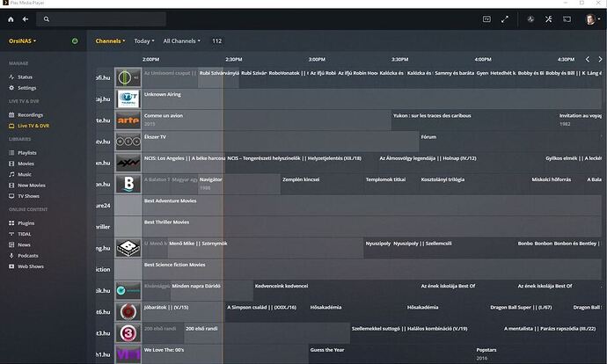Open 'Best Science fiction Movies' listing
This screenshot has width=607, height=364.
[x=372, y=269]
